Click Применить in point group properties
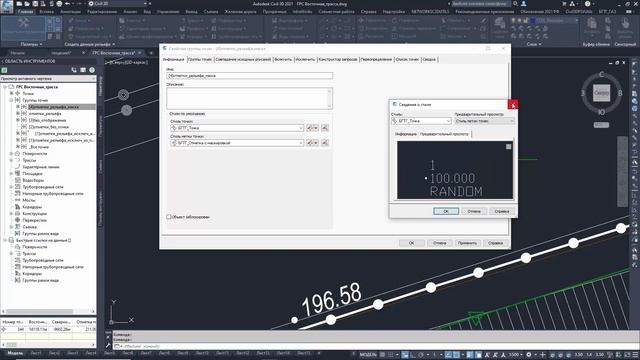The width and height of the screenshot is (640, 360). [467, 243]
